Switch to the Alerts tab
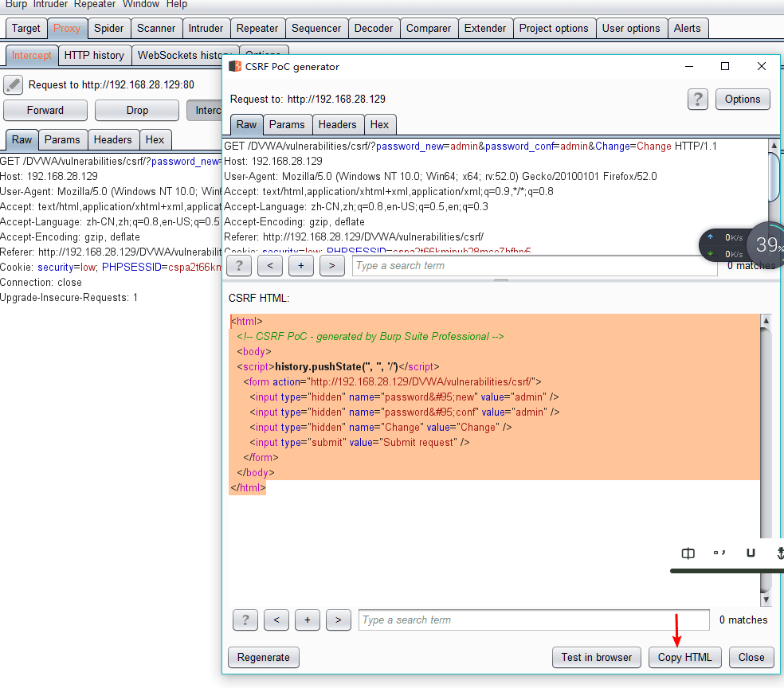 pos(688,29)
